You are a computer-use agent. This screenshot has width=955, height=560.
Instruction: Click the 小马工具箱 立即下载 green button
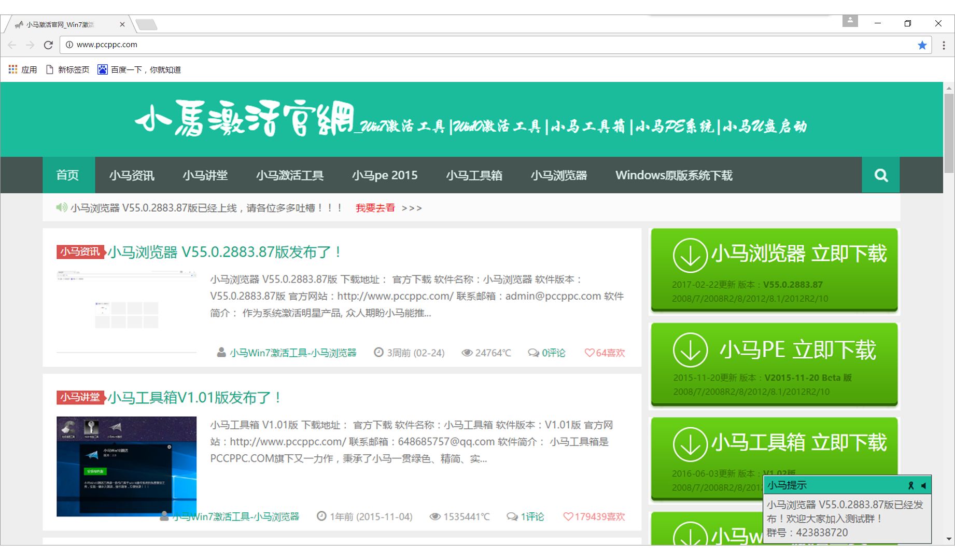[774, 459]
